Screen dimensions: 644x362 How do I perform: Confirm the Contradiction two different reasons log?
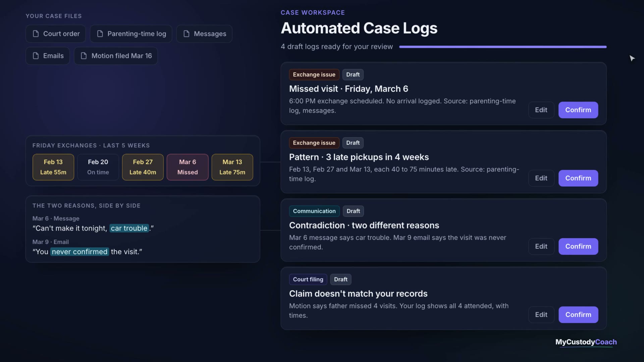point(578,246)
